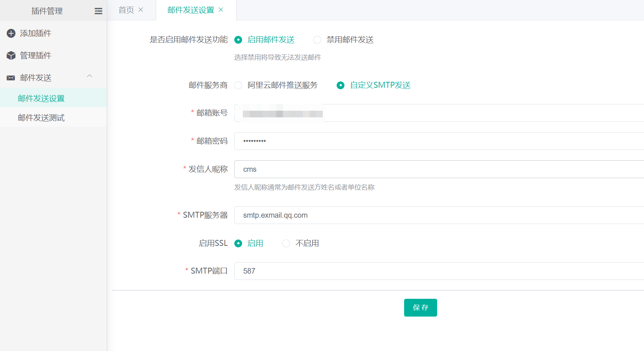The width and height of the screenshot is (644, 351).
Task: Close the 首页 tab with its X
Action: pos(141,10)
